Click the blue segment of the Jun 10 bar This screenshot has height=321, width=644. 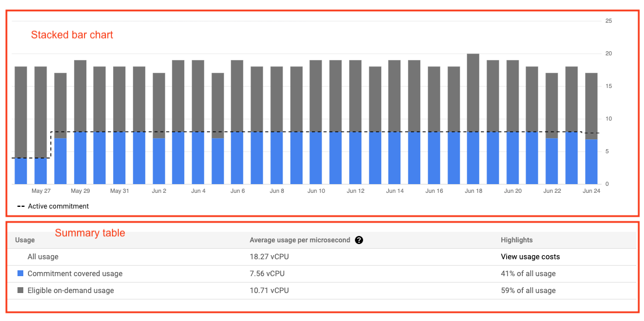coord(316,158)
